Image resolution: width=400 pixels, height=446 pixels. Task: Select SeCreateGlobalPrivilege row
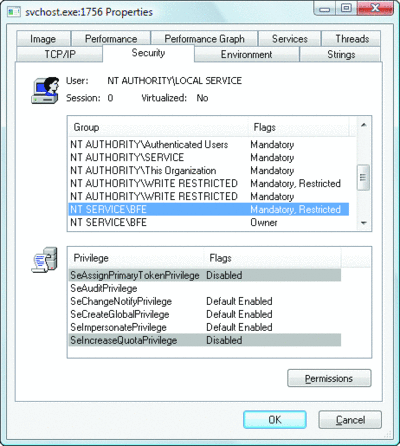pos(205,314)
